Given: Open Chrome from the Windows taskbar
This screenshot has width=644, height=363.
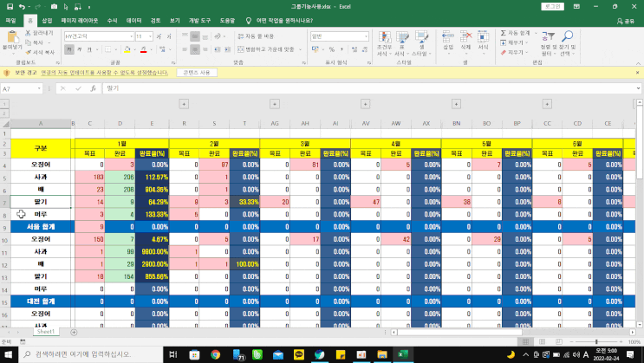Looking at the screenshot, I should pos(215,354).
